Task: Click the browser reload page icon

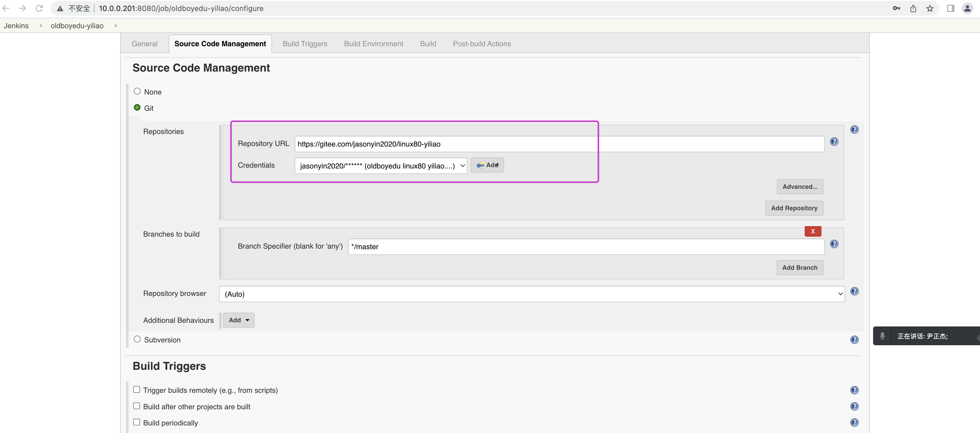Action: (39, 8)
